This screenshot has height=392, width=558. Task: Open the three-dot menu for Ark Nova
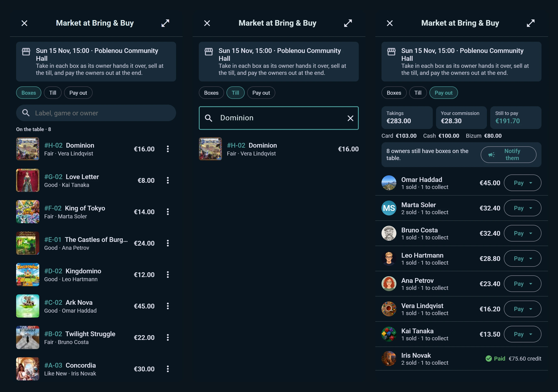pyautogui.click(x=168, y=306)
